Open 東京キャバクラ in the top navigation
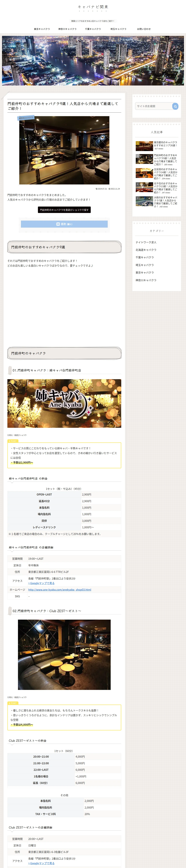186x868 pixels. (x=42, y=29)
